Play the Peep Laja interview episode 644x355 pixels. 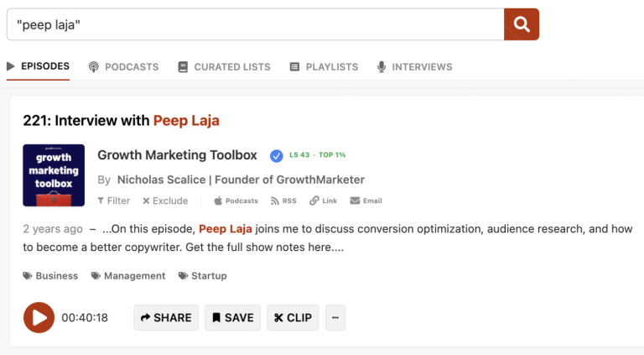39,317
